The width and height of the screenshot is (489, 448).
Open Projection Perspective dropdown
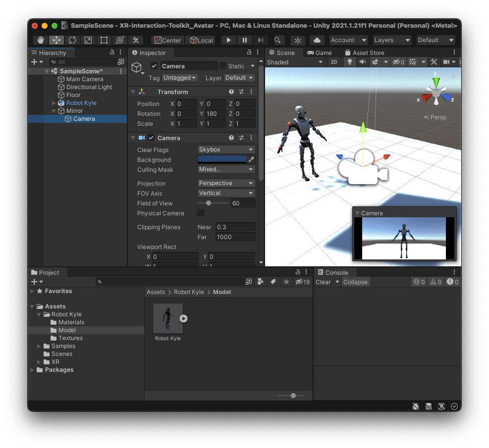[226, 183]
